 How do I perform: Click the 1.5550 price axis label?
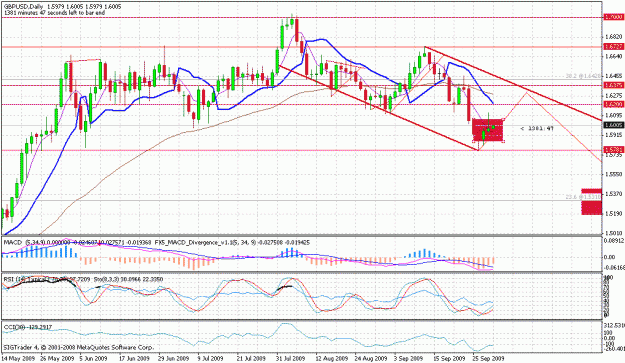613,174
